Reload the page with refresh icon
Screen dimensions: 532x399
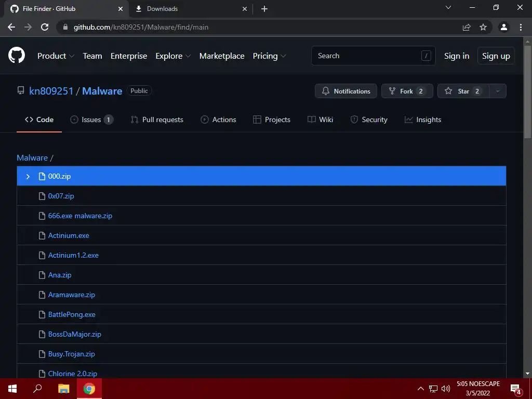[45, 27]
